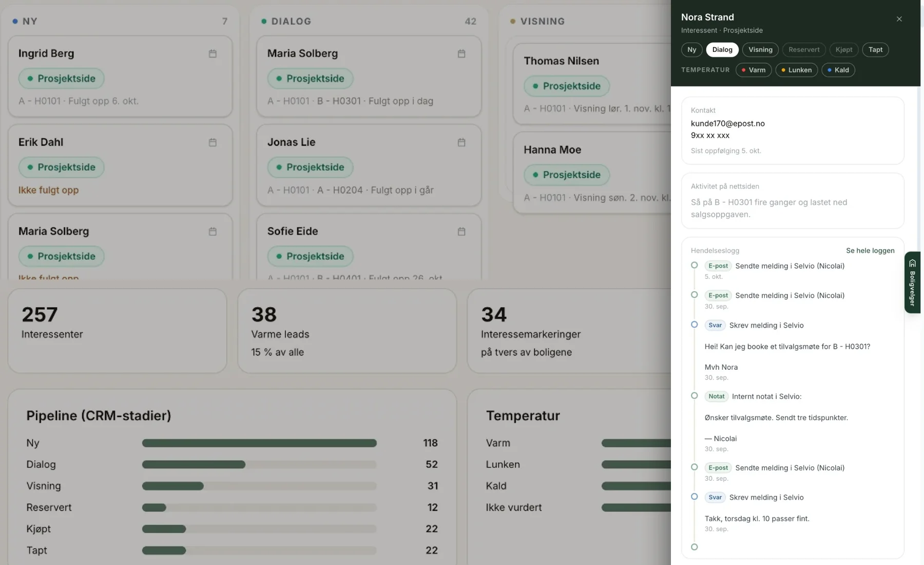
Task: Click Ikke vurdert row in Temperatur
Action: (x=579, y=507)
